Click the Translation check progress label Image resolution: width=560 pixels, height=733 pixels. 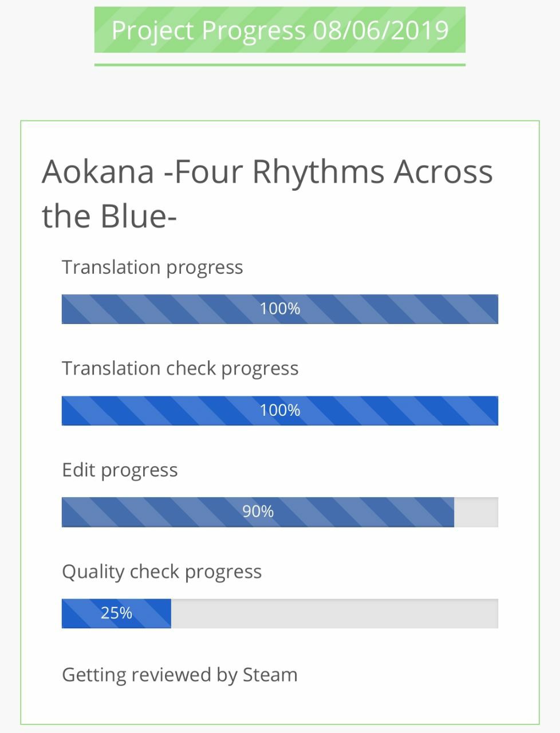180,369
